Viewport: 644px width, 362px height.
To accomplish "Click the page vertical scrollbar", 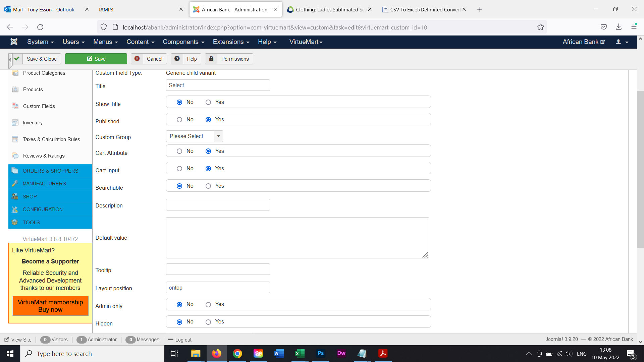I will coord(640,168).
